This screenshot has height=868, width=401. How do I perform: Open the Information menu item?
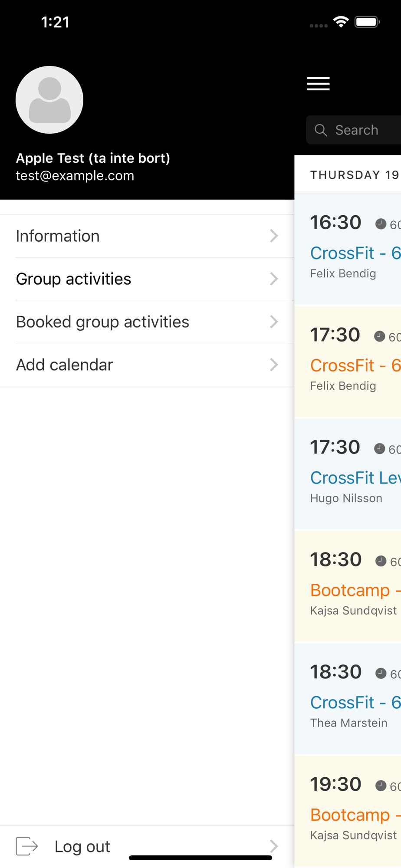point(58,236)
